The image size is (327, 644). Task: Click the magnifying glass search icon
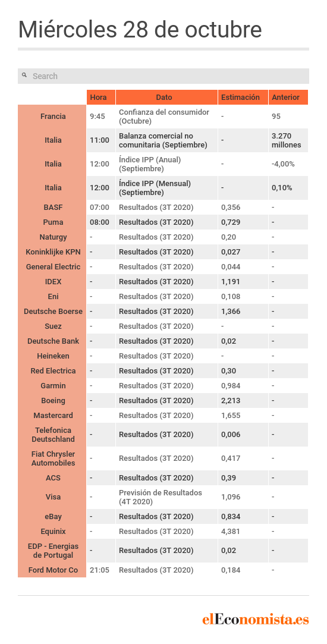(x=24, y=75)
